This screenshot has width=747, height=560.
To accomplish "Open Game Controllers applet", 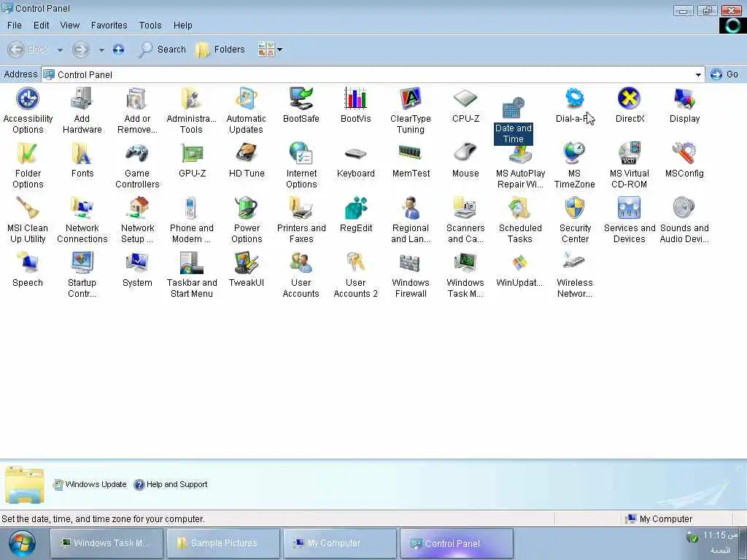I will coord(137,166).
